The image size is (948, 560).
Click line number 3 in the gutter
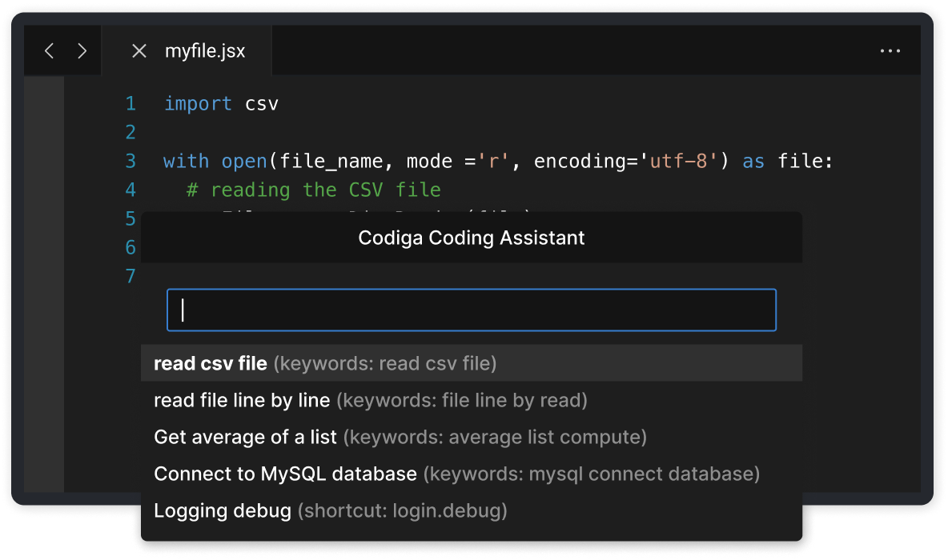pyautogui.click(x=131, y=162)
